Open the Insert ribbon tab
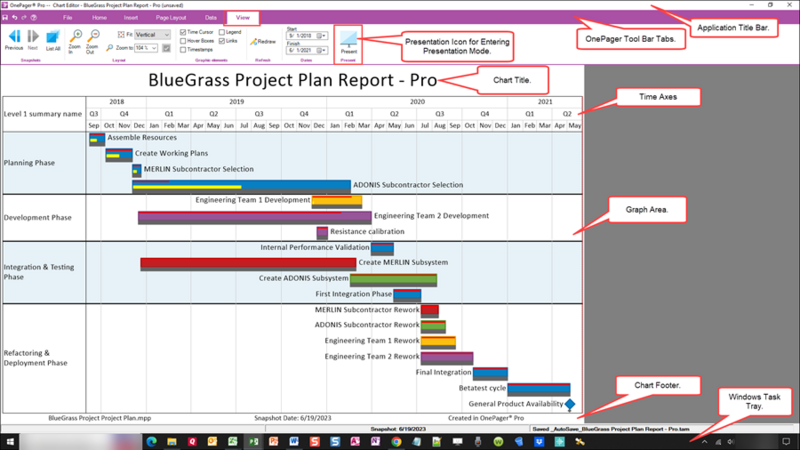 click(x=131, y=17)
